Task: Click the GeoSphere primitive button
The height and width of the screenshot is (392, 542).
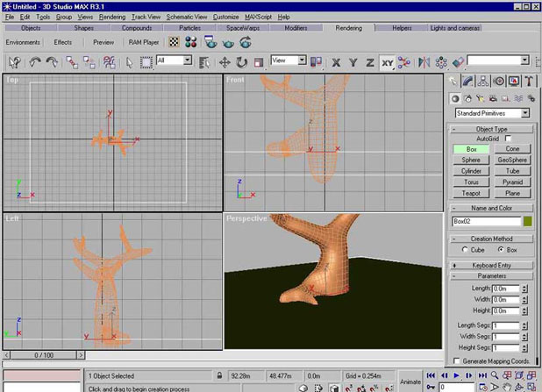Action: (512, 160)
